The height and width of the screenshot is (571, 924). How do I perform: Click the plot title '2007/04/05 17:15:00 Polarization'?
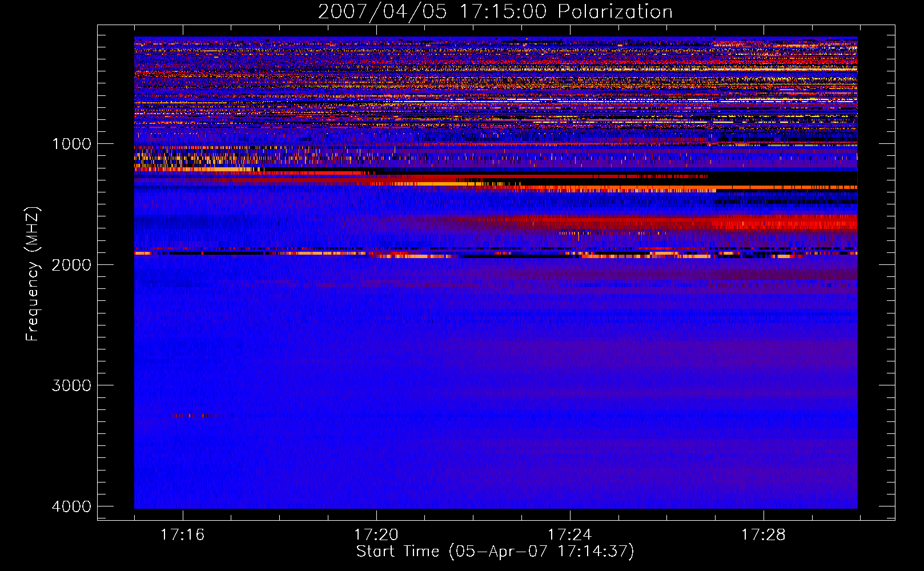(x=495, y=12)
